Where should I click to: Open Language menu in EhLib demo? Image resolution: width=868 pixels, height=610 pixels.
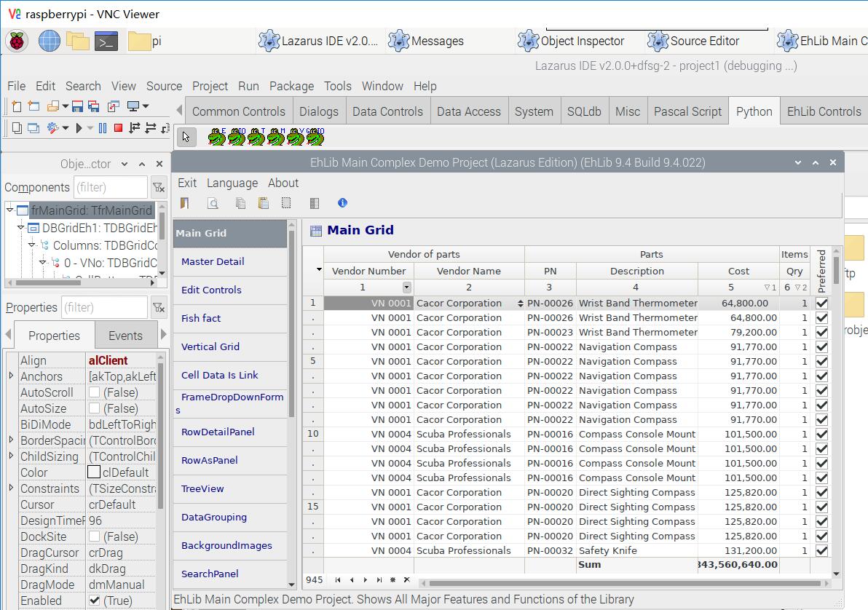232,183
